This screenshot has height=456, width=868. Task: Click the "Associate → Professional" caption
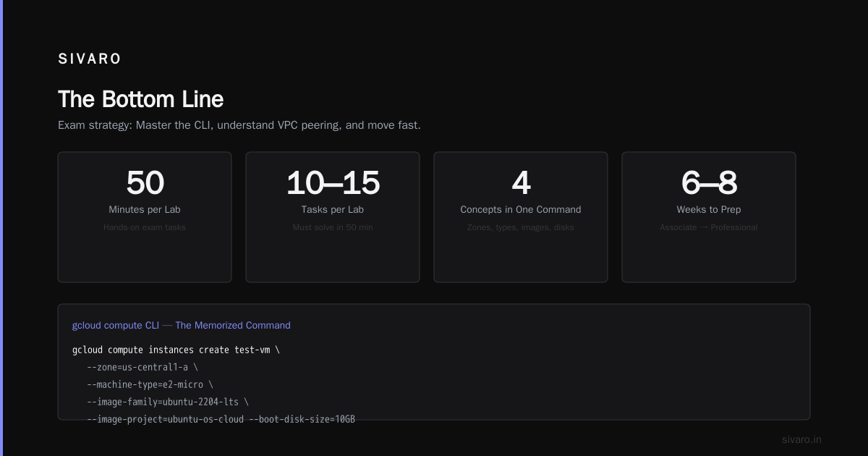coord(709,227)
